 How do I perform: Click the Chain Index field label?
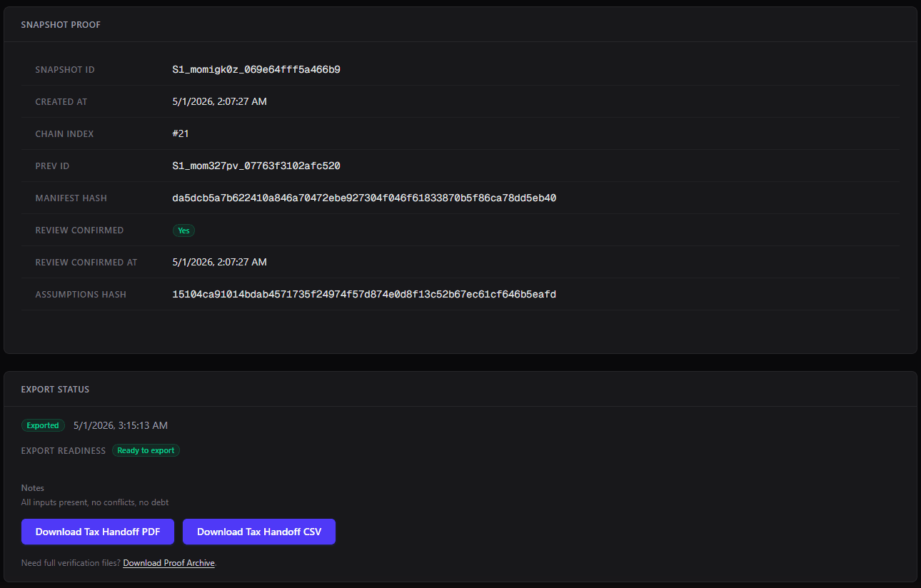65,134
